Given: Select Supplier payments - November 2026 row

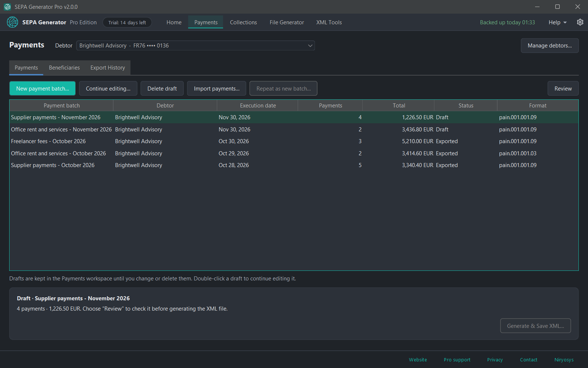Looking at the screenshot, I should 294,117.
